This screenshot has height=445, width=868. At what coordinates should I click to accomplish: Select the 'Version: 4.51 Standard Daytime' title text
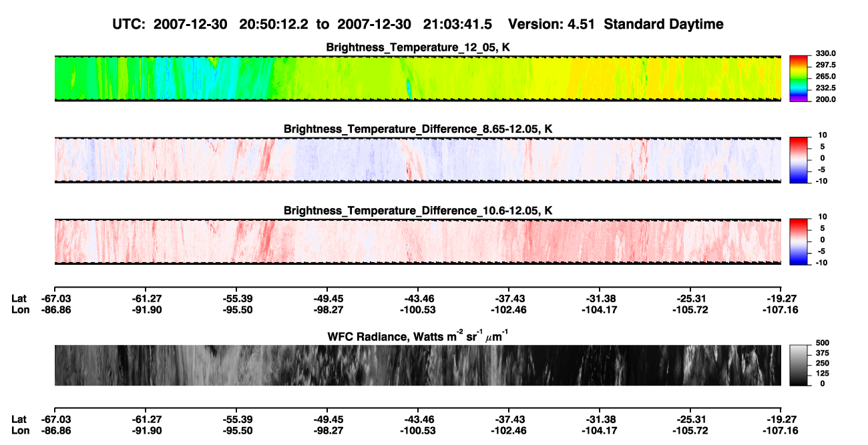coord(616,24)
